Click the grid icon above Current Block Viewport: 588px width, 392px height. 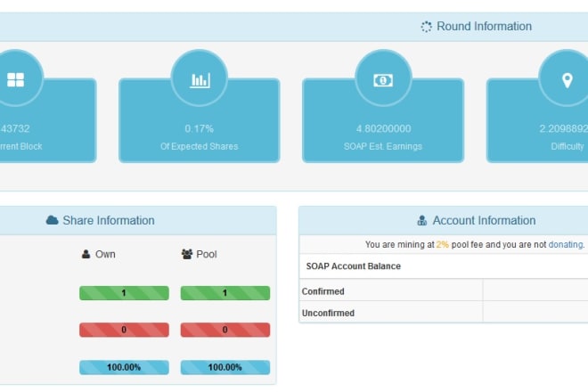[x=15, y=79]
